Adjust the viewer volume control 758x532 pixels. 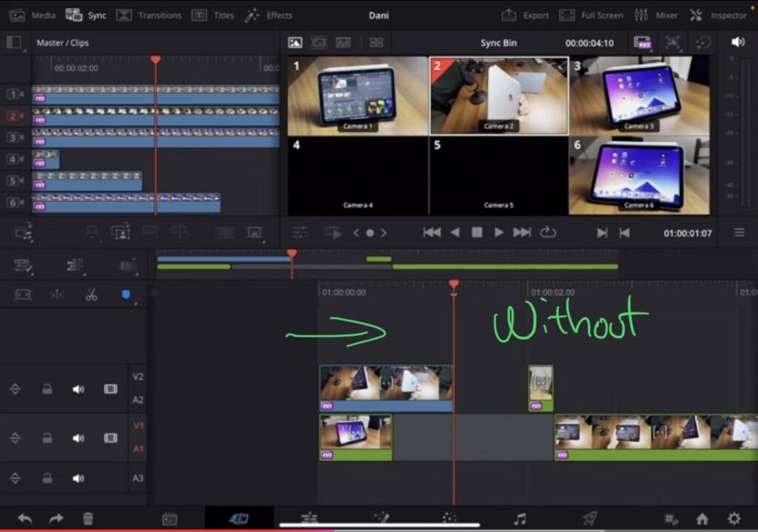737,42
